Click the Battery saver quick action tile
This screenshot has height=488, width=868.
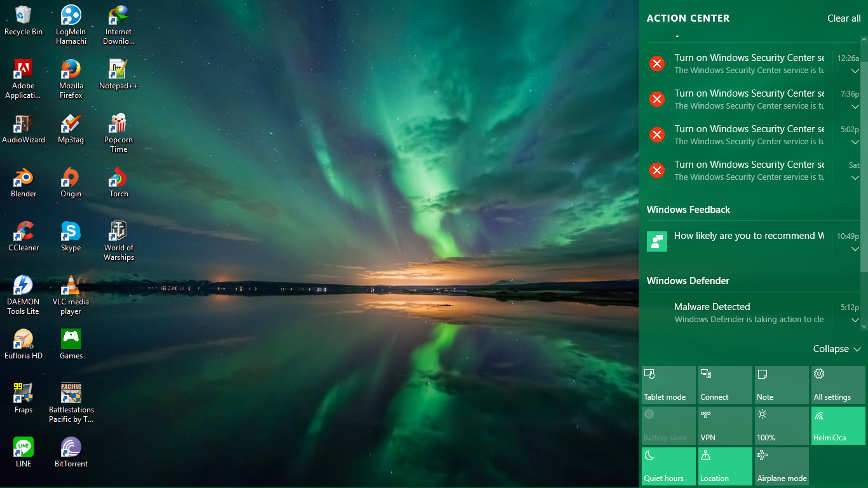pyautogui.click(x=668, y=426)
